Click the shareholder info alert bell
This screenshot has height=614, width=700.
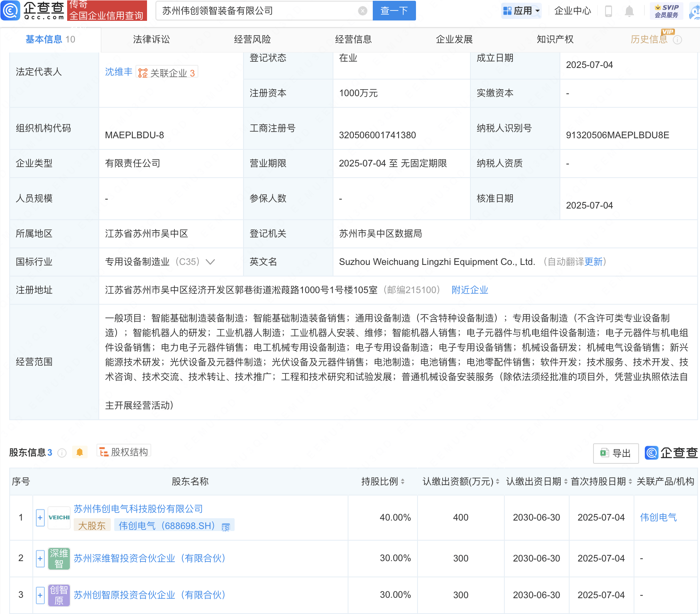tap(80, 452)
